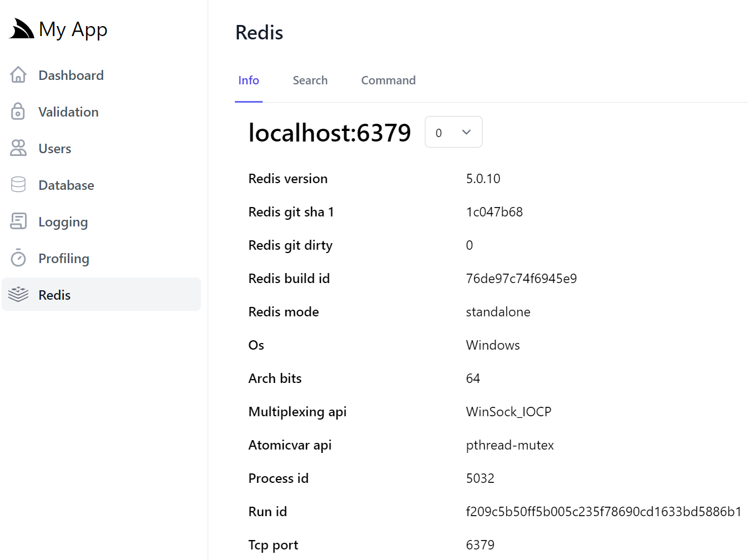Click the localhost:6379 heading
748x560 pixels.
330,133
